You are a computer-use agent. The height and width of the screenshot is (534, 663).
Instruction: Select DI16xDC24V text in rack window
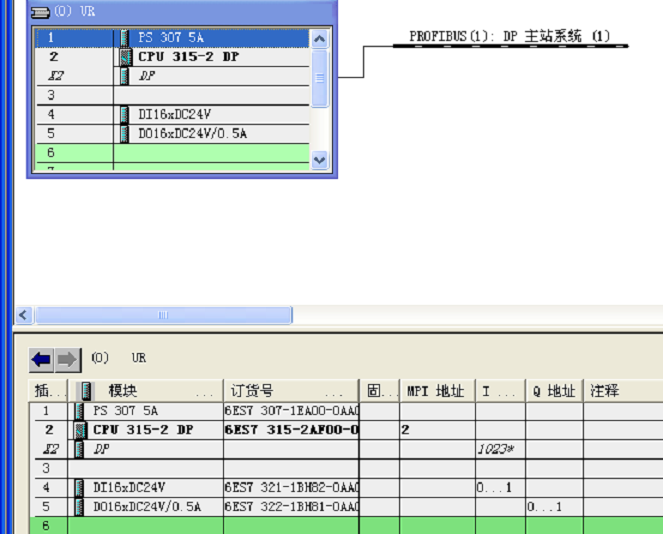coord(174,115)
